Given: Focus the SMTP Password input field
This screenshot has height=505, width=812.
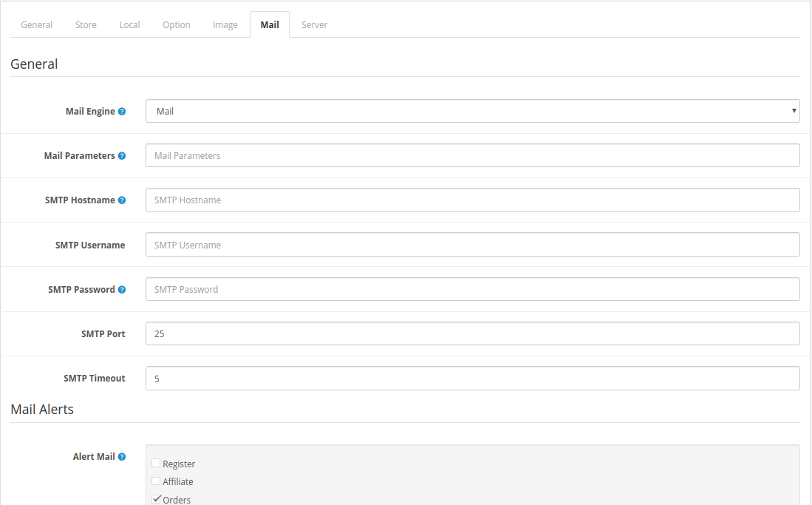Looking at the screenshot, I should point(472,289).
